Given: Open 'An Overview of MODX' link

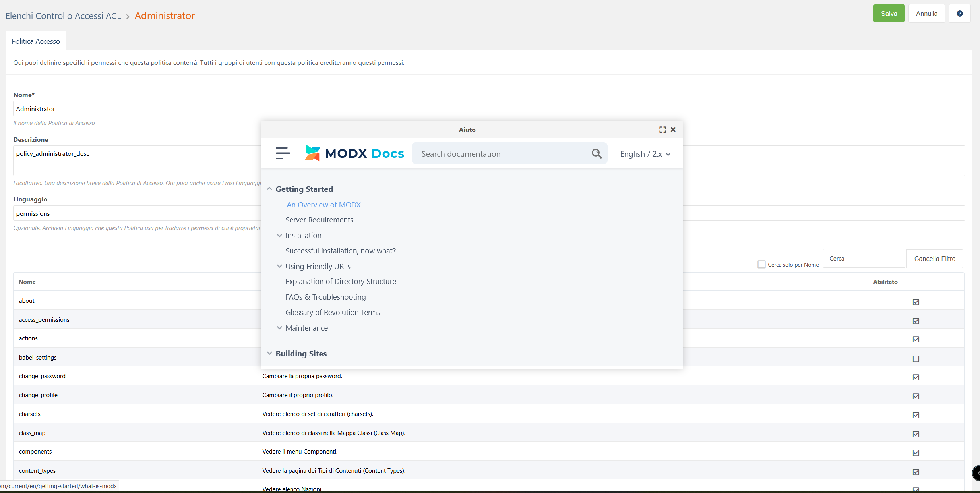Looking at the screenshot, I should tap(323, 205).
